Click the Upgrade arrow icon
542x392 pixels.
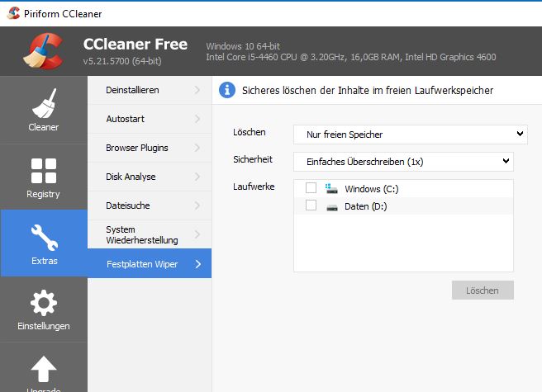[x=44, y=369]
